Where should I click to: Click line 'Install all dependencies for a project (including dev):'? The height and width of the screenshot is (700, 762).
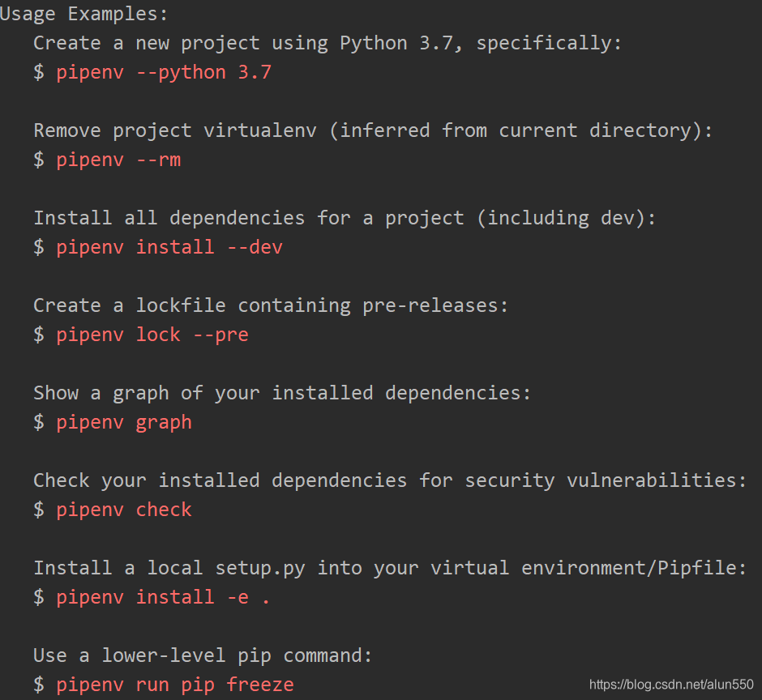tap(345, 218)
